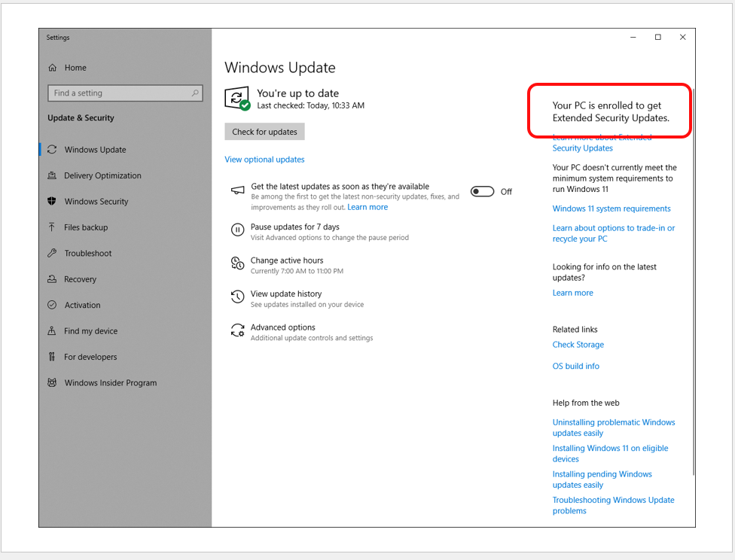The image size is (735, 560).
Task: Click the Files backup icon in sidebar
Action: click(x=51, y=227)
